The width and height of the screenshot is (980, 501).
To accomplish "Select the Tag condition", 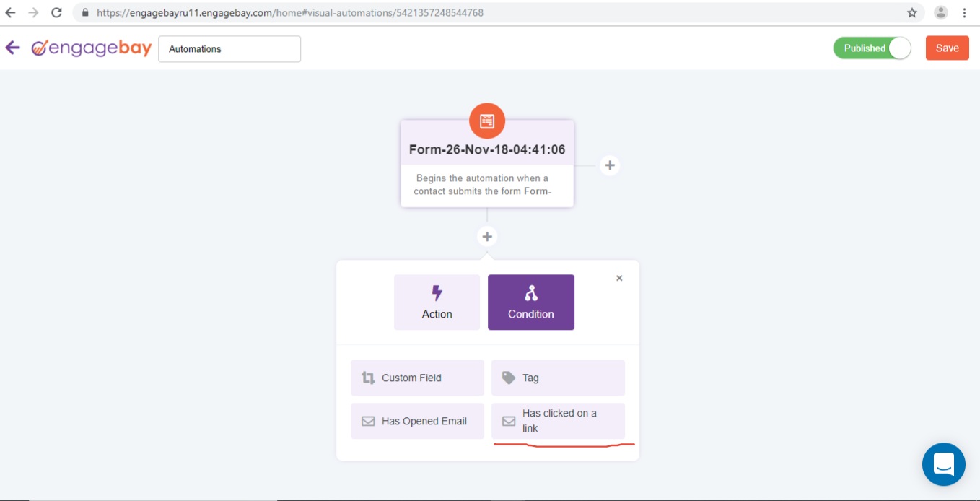I will [558, 378].
